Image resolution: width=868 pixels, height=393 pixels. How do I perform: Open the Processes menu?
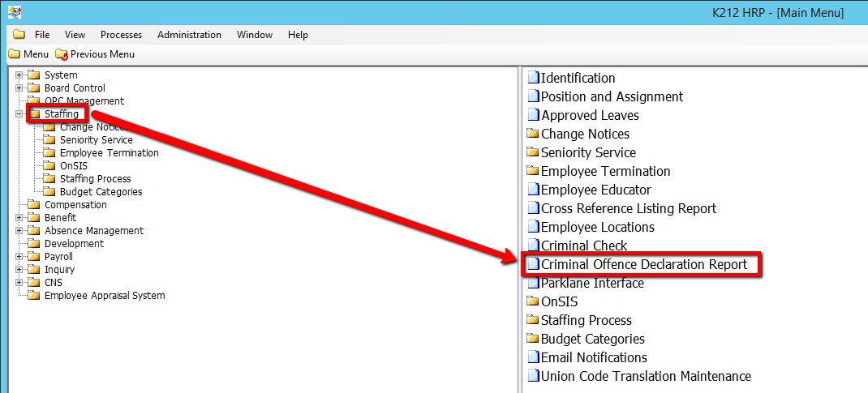(121, 35)
